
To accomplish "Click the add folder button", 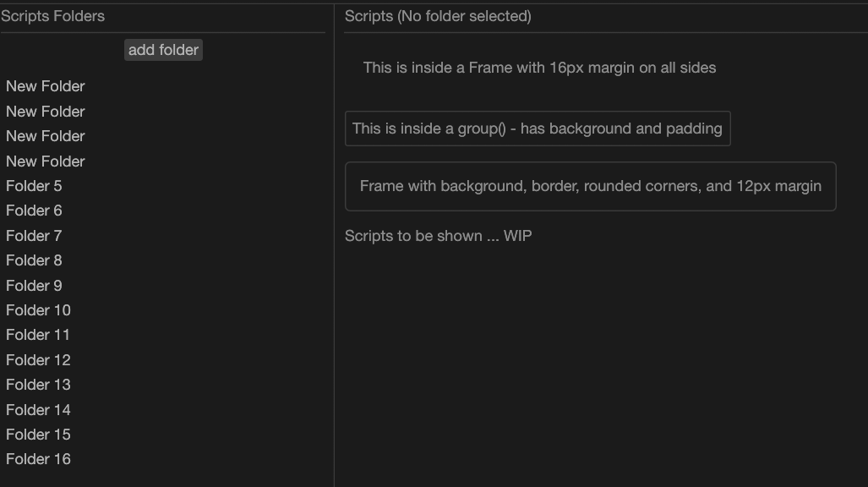I will [163, 50].
